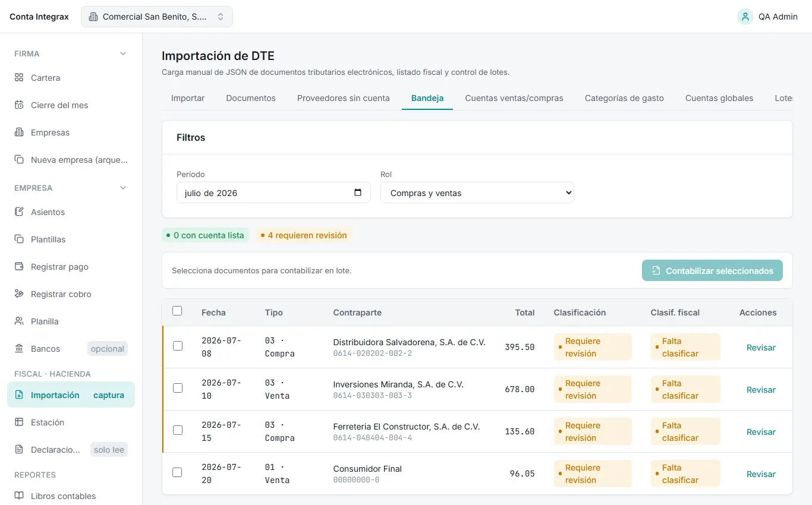Click Revisar for Ferreteria El Constructor
812x505 pixels.
(x=761, y=432)
